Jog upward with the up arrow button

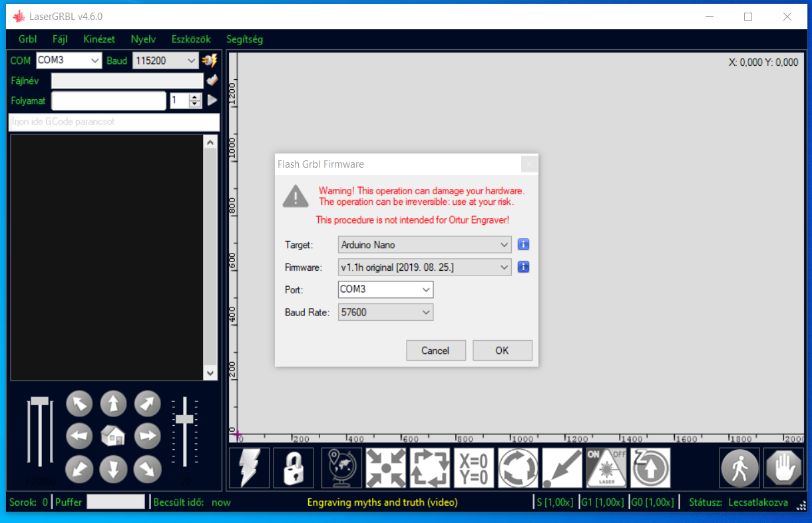point(113,403)
